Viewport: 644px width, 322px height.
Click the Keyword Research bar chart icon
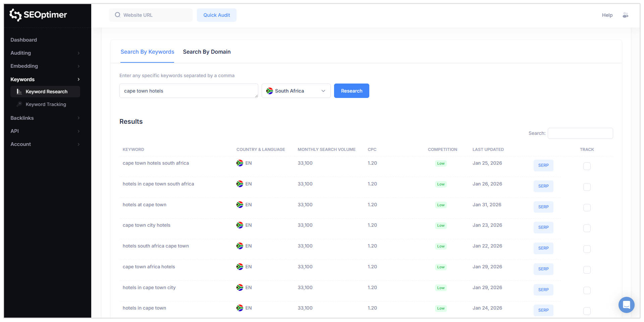(19, 92)
